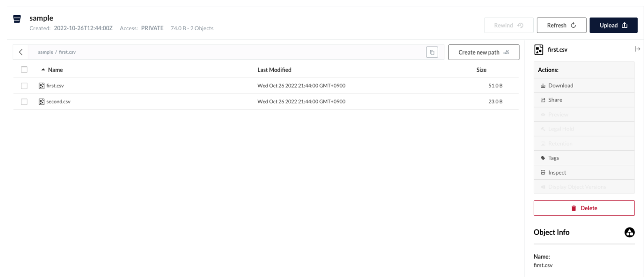Screen dimensions: 644x277
Task: Check the select-all checkbox in the header
Action: [x=23, y=70]
